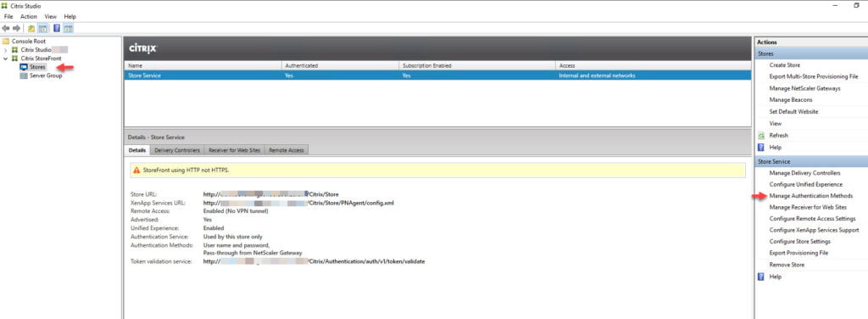This screenshot has height=319, width=868.
Task: Click Refresh action text
Action: click(x=779, y=135)
